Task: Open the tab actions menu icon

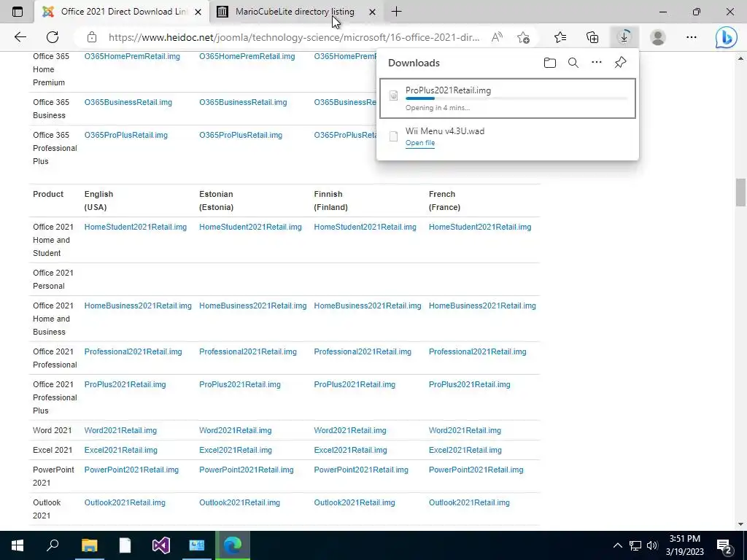Action: (18, 12)
